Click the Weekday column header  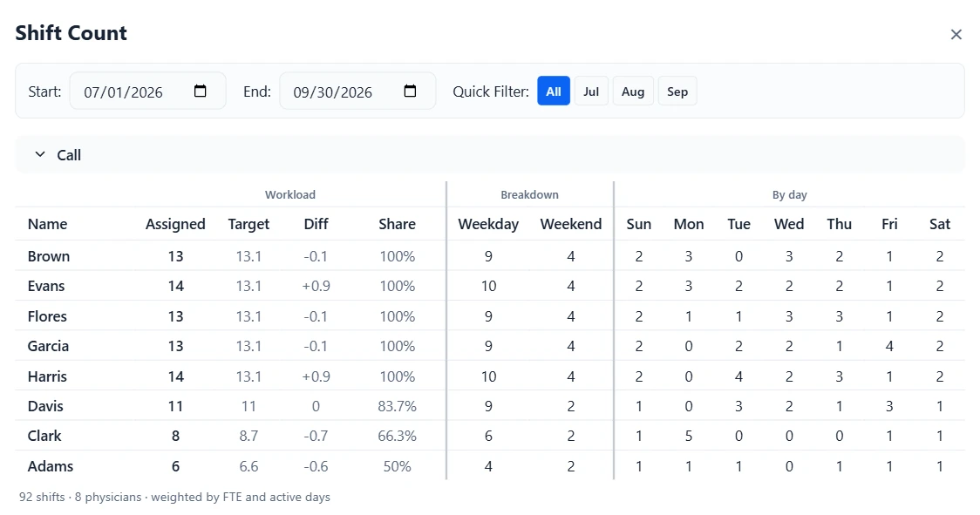pos(489,224)
